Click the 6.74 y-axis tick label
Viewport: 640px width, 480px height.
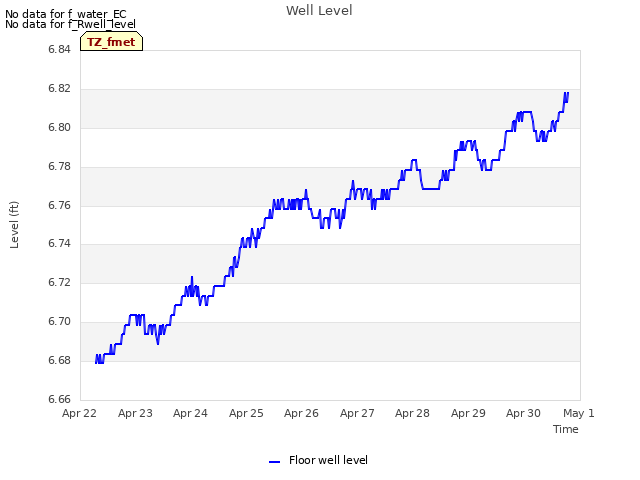(60, 244)
